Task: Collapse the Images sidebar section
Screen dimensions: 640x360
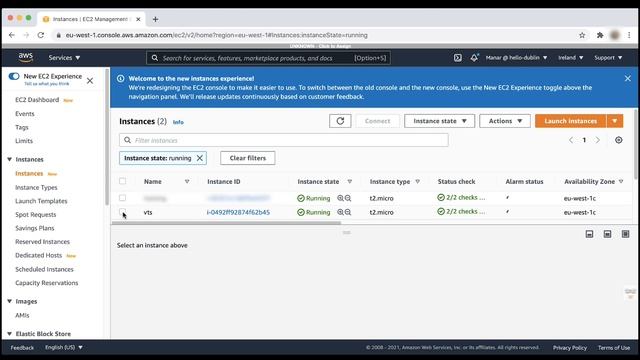Action: pyautogui.click(x=9, y=301)
